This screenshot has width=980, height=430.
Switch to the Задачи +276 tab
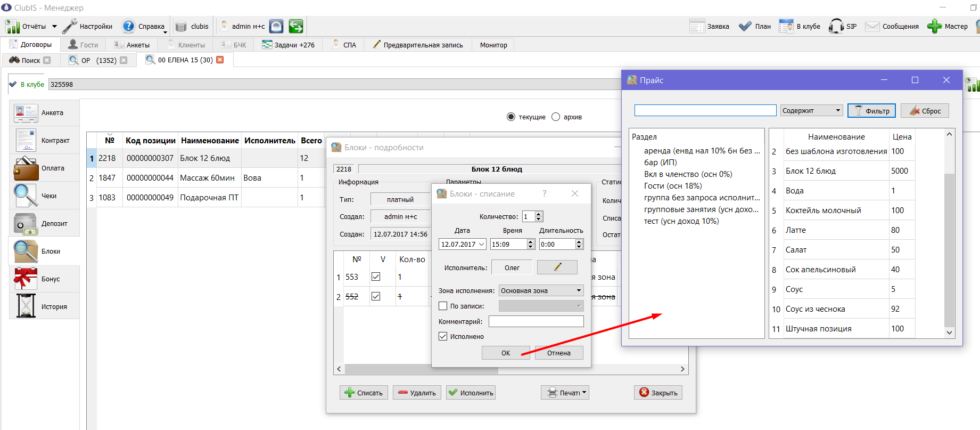(288, 45)
